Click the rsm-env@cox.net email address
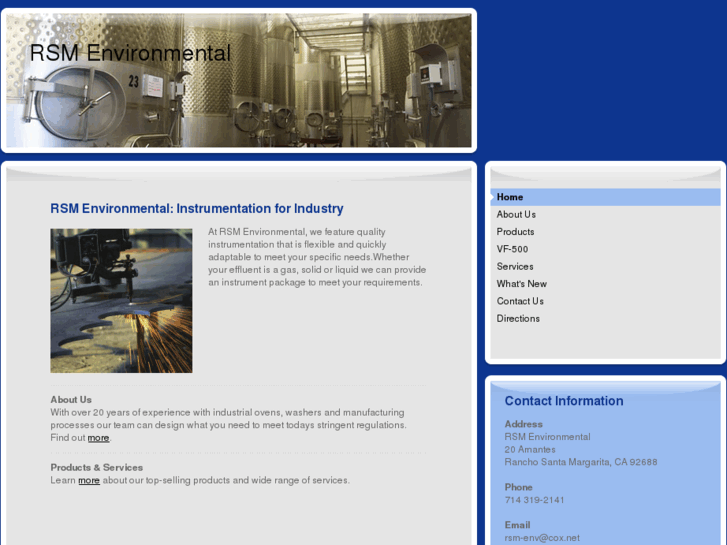The image size is (727, 545). (x=542, y=538)
